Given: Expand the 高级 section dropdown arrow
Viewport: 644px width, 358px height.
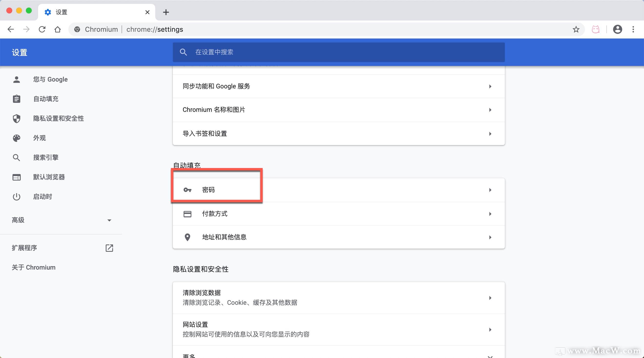Looking at the screenshot, I should [x=109, y=220].
